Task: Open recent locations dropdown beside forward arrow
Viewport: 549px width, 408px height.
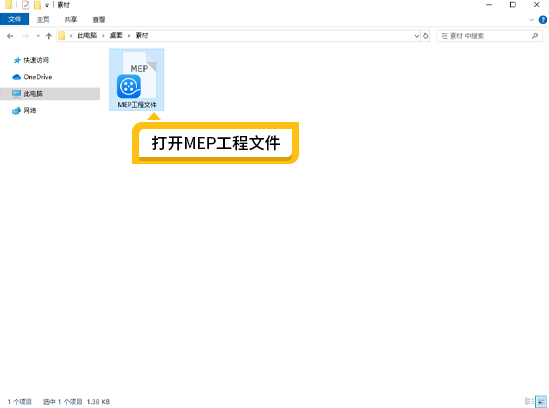Action: pos(38,36)
